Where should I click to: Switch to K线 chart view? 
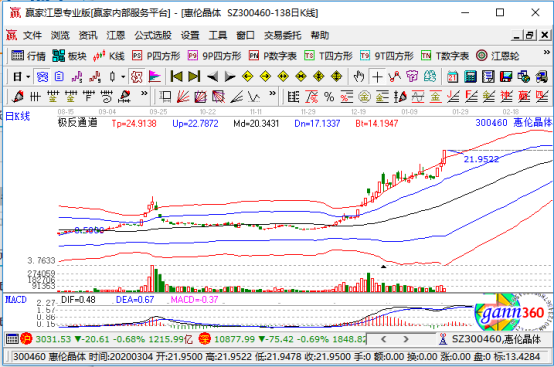pyautogui.click(x=108, y=56)
